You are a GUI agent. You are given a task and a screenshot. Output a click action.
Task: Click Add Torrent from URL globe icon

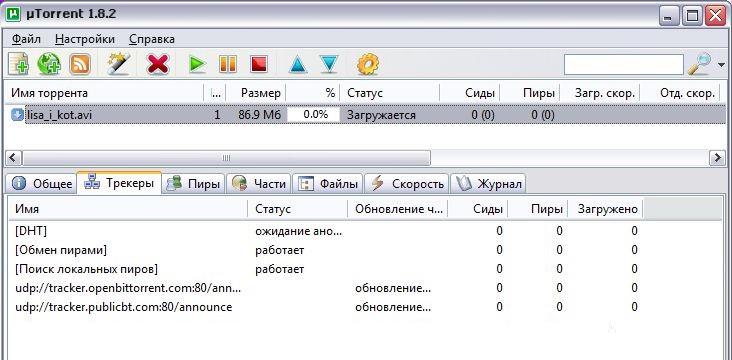[49, 64]
